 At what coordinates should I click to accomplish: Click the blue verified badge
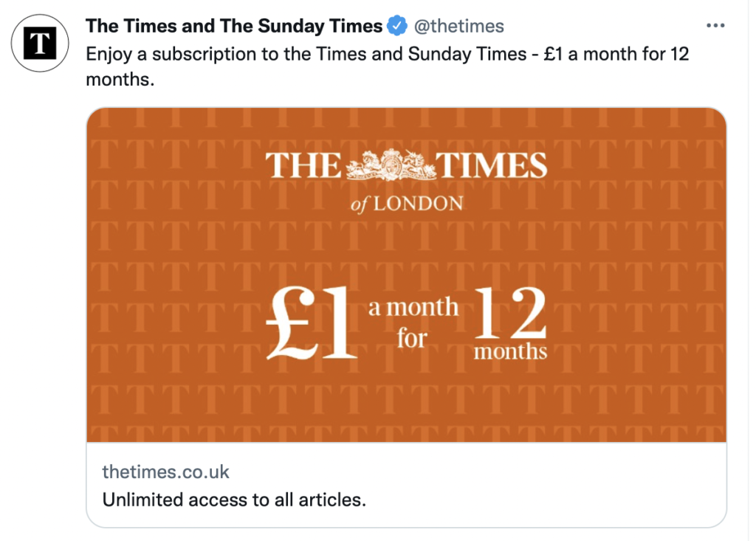pyautogui.click(x=397, y=27)
